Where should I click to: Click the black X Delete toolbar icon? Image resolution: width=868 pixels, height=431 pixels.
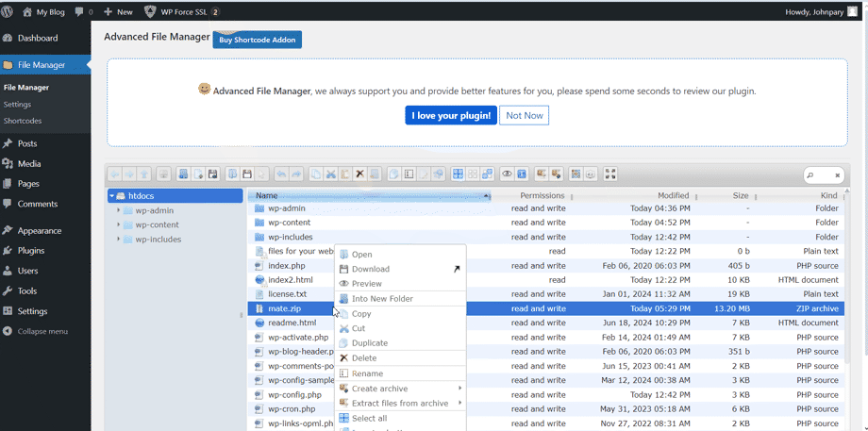[359, 174]
